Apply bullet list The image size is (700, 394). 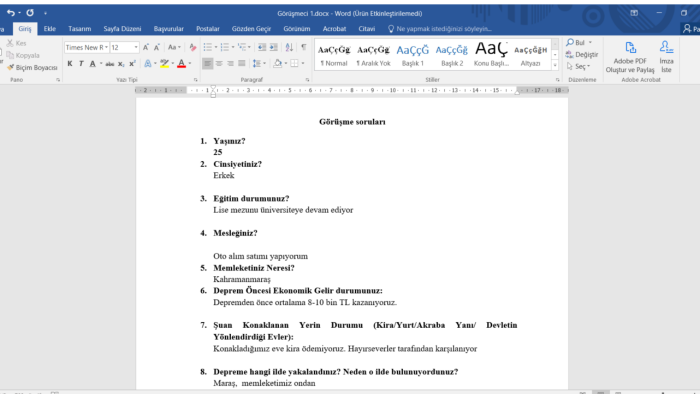208,47
